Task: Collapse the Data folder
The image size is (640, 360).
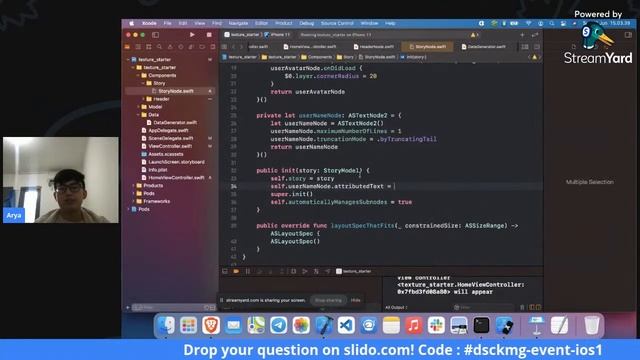Action: coord(138,115)
